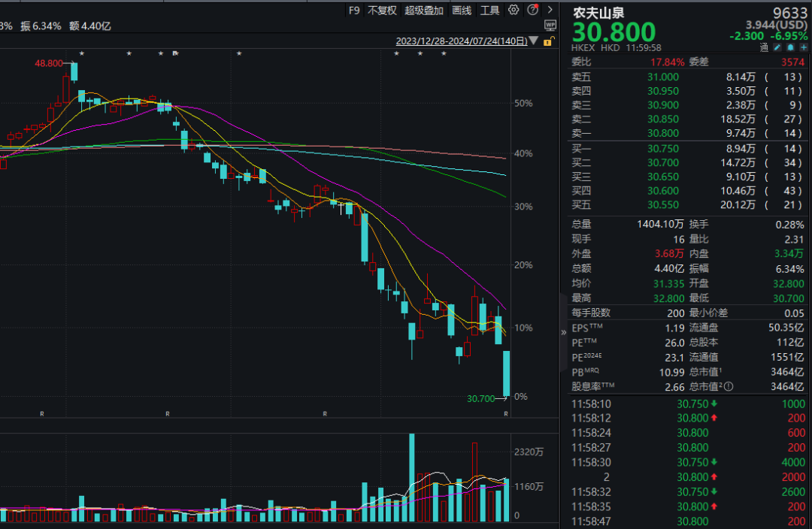Click the pencil edit icon beside 通

[x=777, y=47]
